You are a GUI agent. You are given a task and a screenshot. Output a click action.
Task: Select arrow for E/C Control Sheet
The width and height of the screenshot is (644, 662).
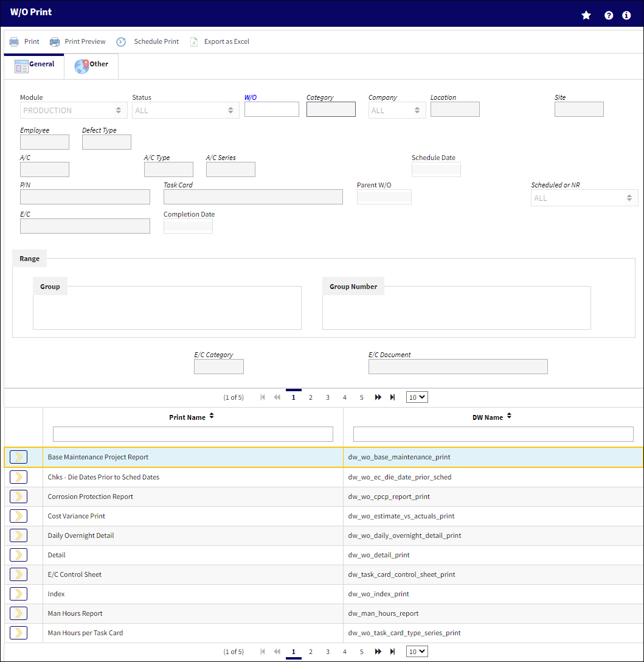pyautogui.click(x=19, y=574)
